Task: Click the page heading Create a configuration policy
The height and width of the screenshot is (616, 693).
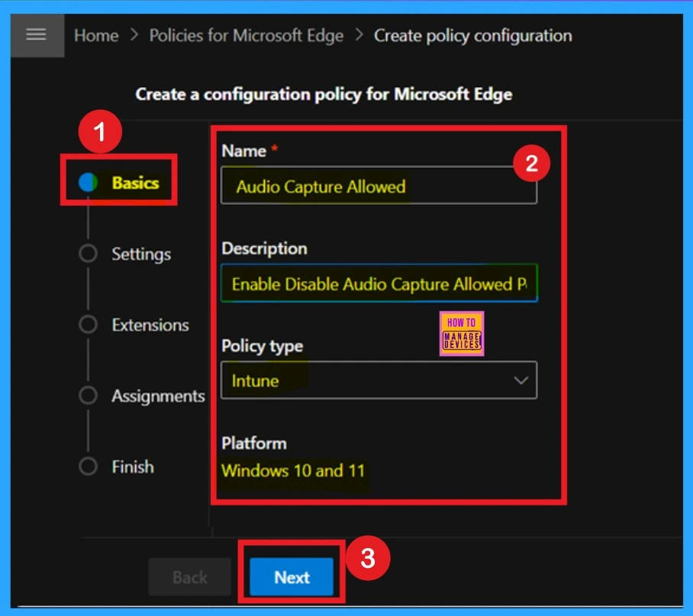Action: pos(324,94)
